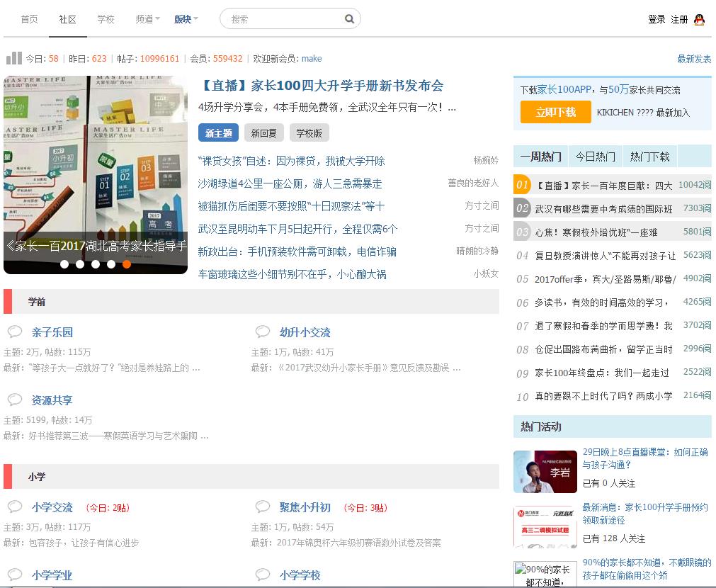Open the 李岩 live class thumbnail

(x=545, y=472)
